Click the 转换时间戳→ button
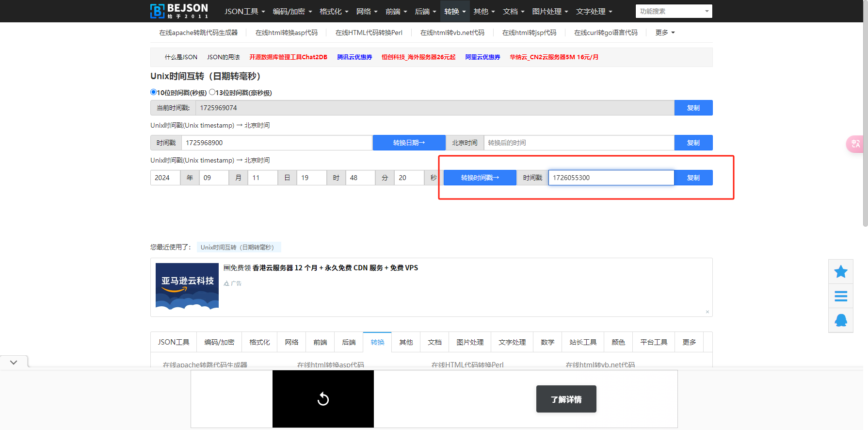 tap(480, 178)
